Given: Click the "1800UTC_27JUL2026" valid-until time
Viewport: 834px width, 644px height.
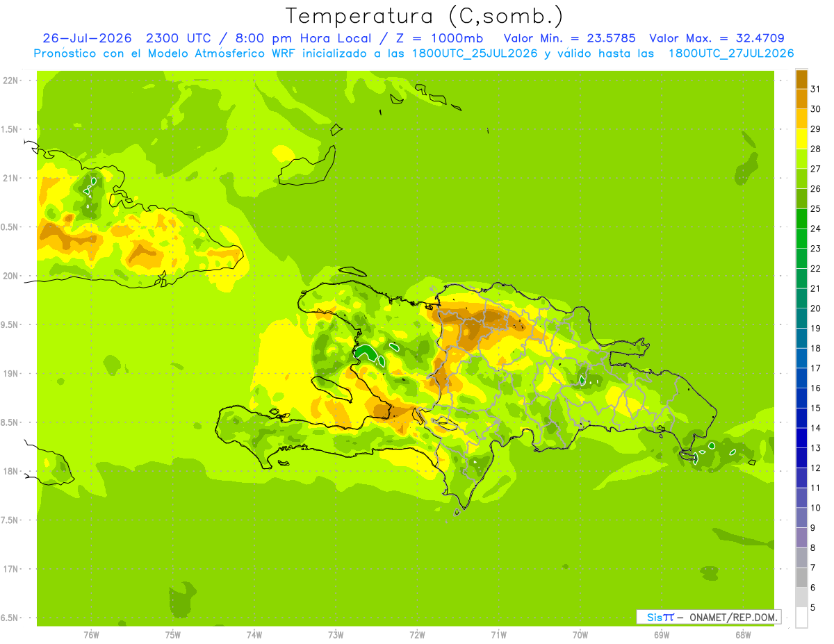Looking at the screenshot, I should [731, 53].
